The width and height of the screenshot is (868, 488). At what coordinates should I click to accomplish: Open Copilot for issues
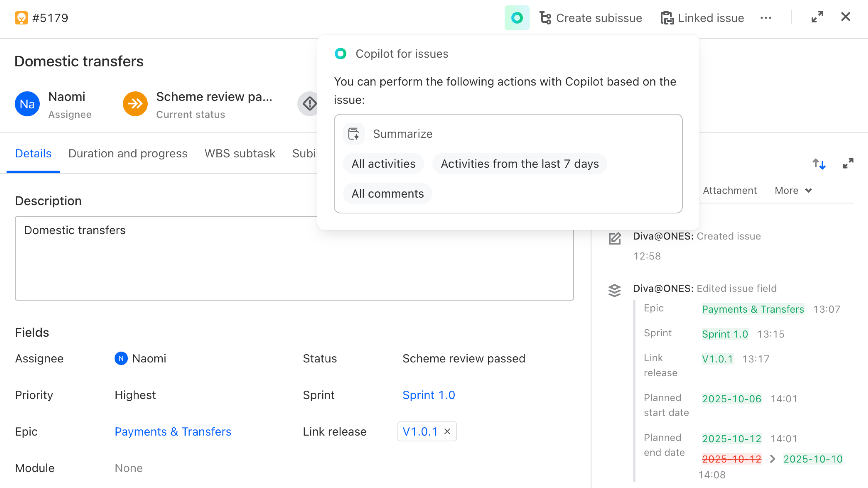[x=517, y=18]
